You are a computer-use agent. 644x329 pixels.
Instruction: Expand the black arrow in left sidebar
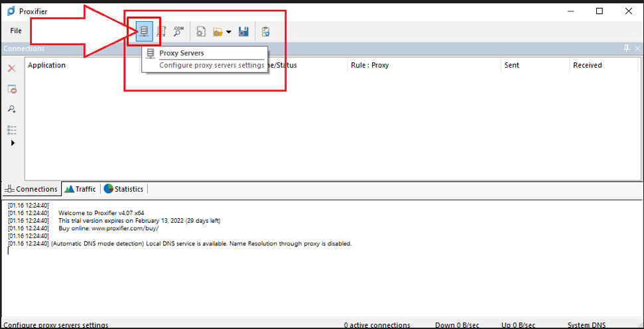[x=13, y=143]
